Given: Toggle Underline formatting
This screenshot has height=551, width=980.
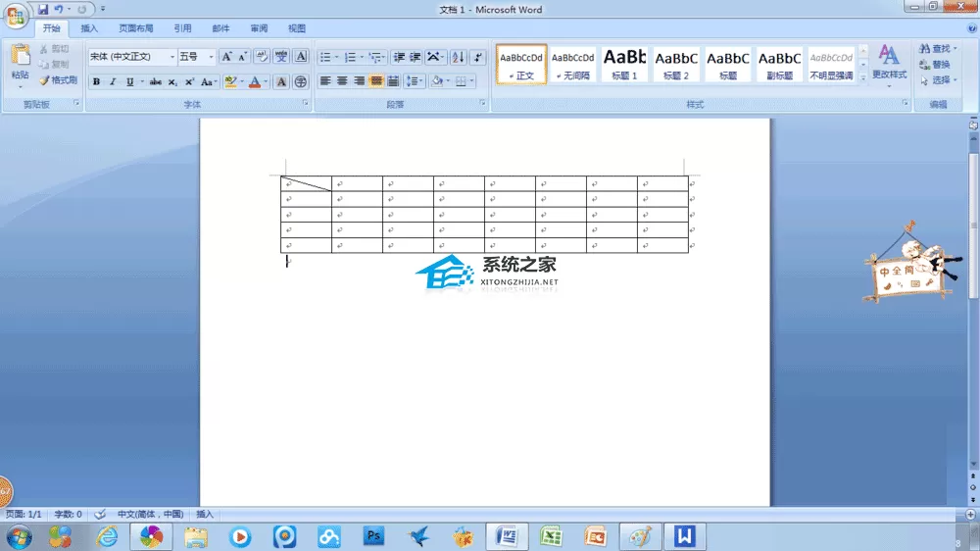Looking at the screenshot, I should 129,82.
